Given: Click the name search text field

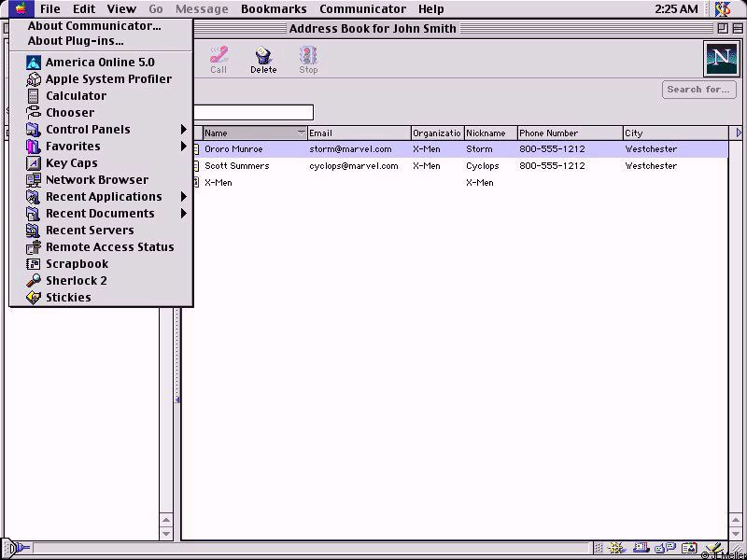Looking at the screenshot, I should (x=252, y=113).
